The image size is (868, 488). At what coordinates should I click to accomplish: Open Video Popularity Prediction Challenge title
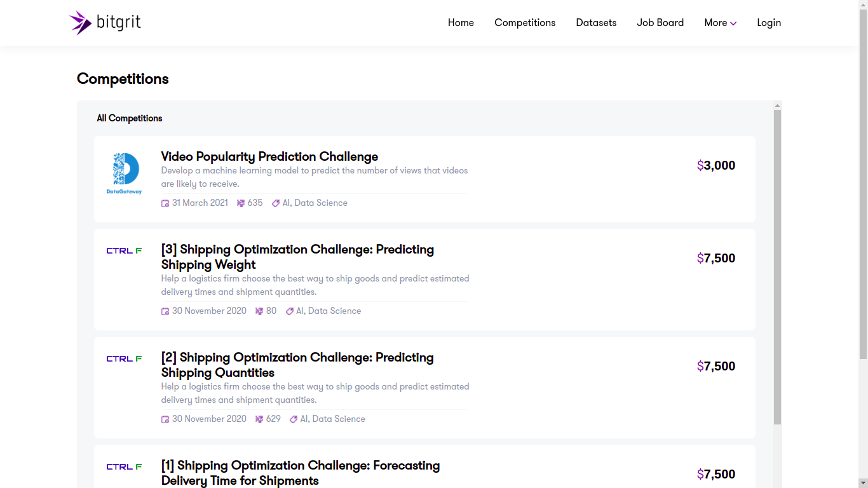pyautogui.click(x=269, y=156)
